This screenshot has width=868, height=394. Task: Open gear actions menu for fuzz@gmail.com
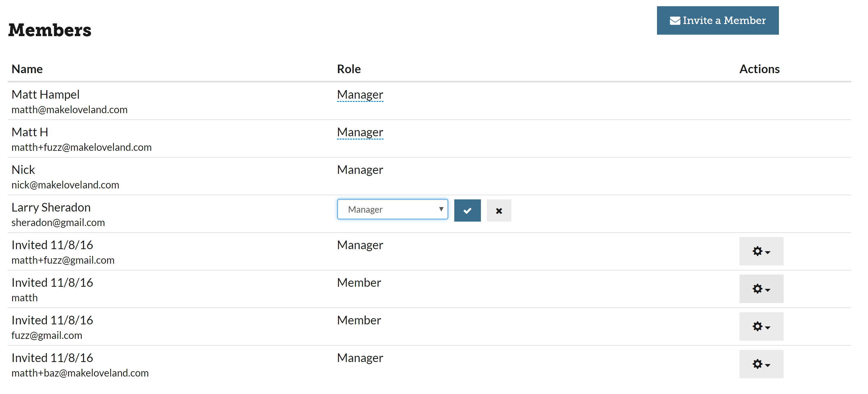click(761, 326)
